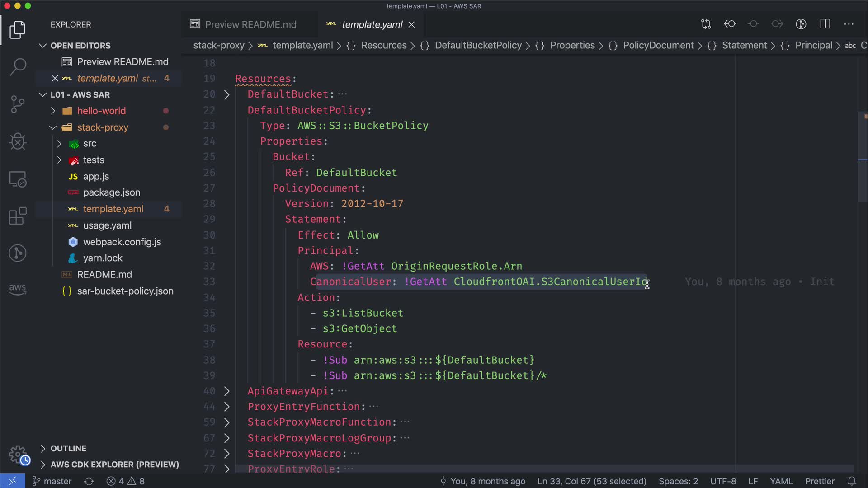Open Remote Explorer view
868x488 pixels.
coord(18,179)
